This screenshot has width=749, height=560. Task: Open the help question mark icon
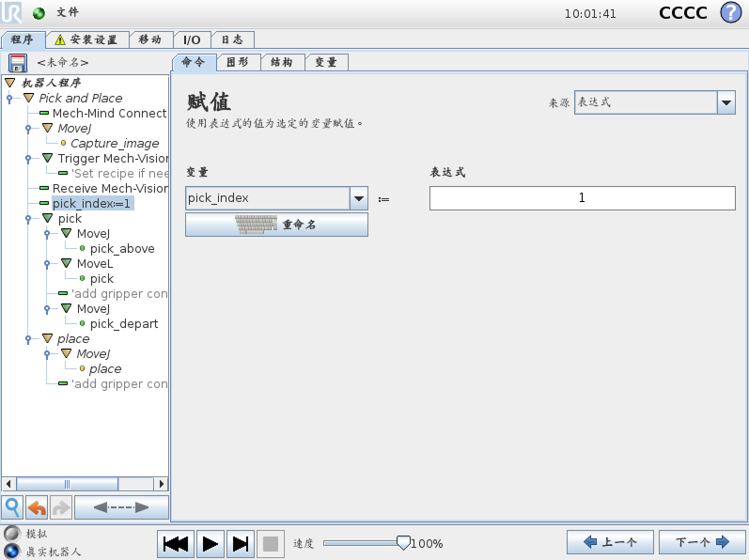click(731, 12)
